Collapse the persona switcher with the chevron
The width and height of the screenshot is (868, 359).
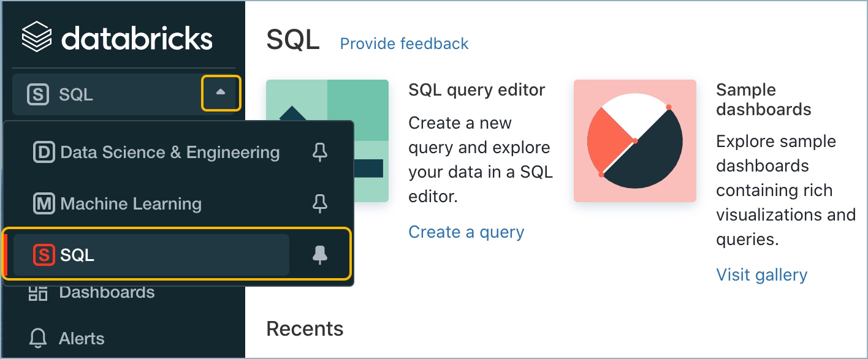221,93
